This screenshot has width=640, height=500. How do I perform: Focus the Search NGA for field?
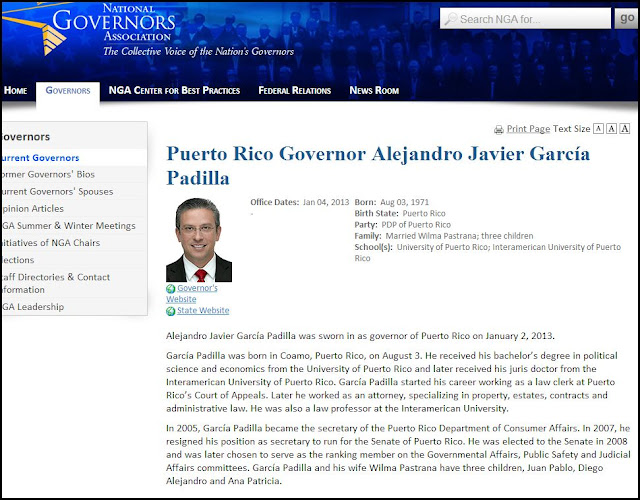coord(525,19)
